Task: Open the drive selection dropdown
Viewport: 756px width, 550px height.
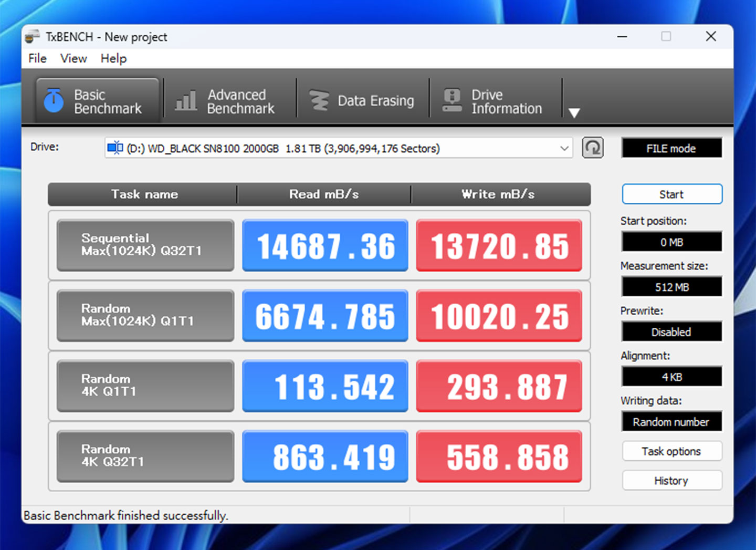Action: click(x=564, y=148)
